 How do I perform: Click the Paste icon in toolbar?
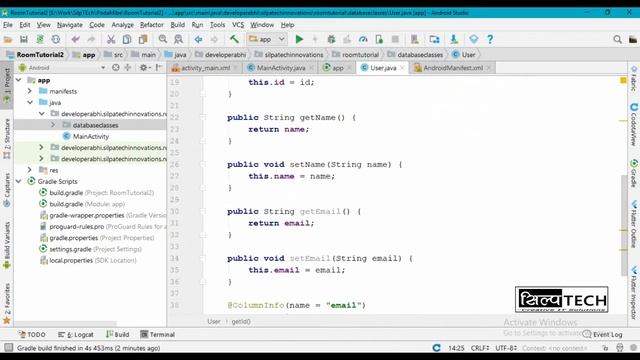143,39
